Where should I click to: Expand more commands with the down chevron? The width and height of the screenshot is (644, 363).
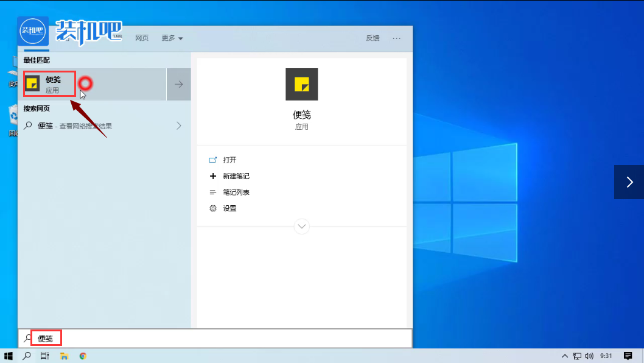(302, 226)
